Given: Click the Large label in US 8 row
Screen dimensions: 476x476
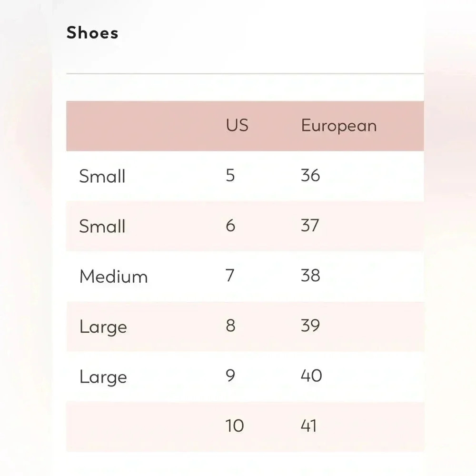Looking at the screenshot, I should 103,327.
